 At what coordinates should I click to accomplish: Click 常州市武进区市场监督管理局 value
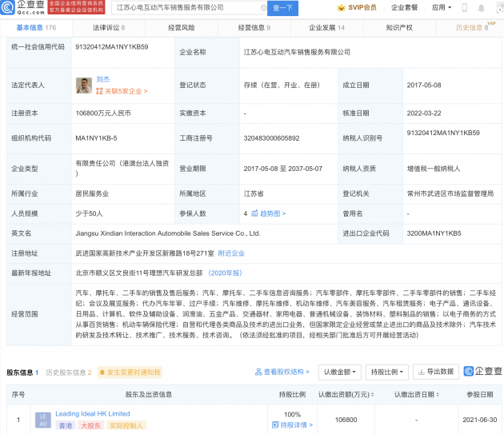[x=450, y=193]
